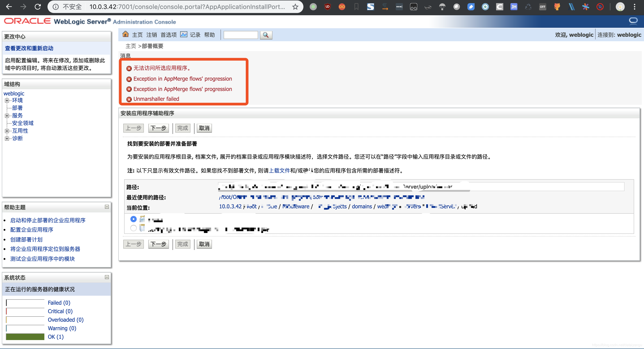Image resolution: width=644 pixels, height=349 pixels.
Task: Click the white C extension icon
Action: click(x=499, y=7)
